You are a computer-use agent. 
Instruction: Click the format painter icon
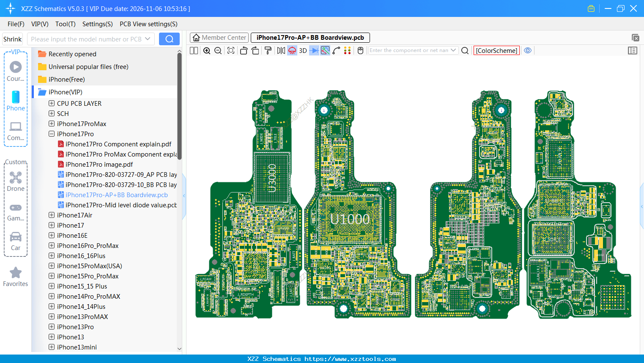268,51
